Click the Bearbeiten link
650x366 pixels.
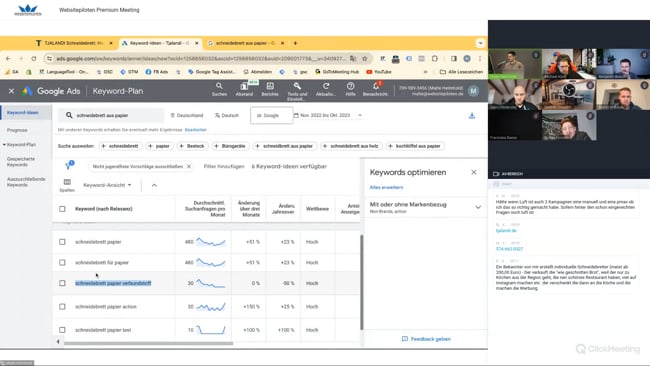[x=195, y=130]
